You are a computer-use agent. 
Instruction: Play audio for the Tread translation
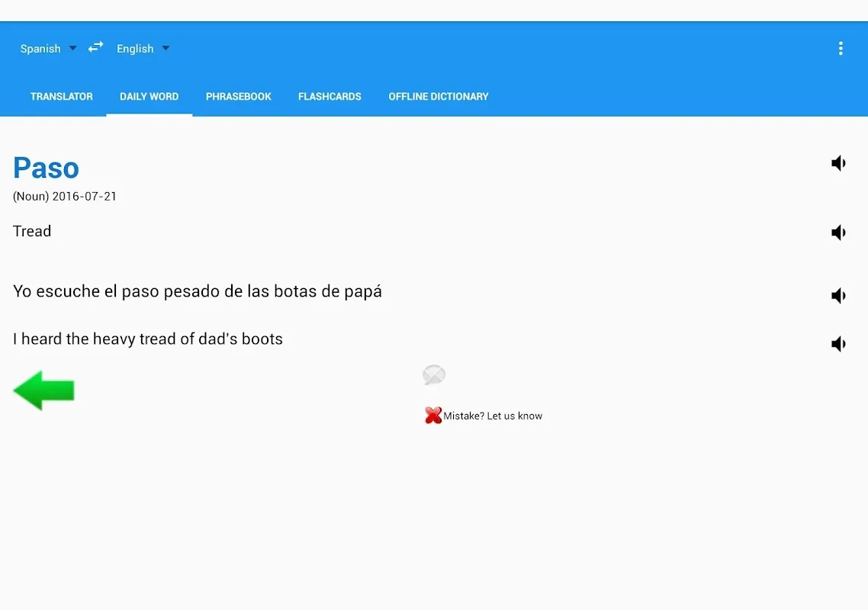838,233
